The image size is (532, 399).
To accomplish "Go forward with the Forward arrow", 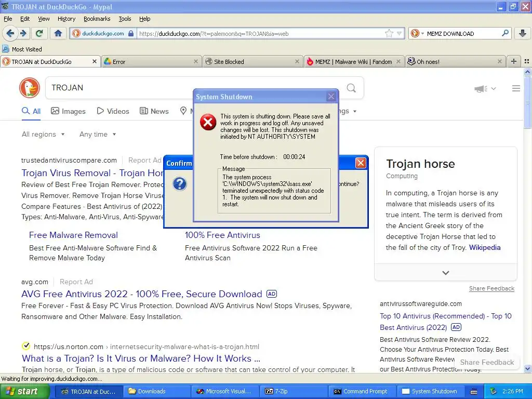I will (x=23, y=33).
